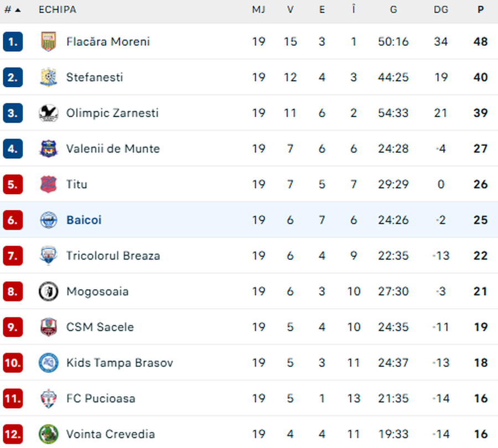Select the FC Pucioasa team name
Viewport: 498px width, 448px height.
click(101, 398)
